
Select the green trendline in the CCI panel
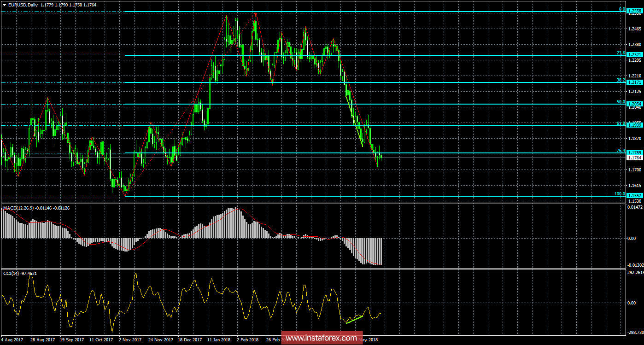tap(354, 319)
